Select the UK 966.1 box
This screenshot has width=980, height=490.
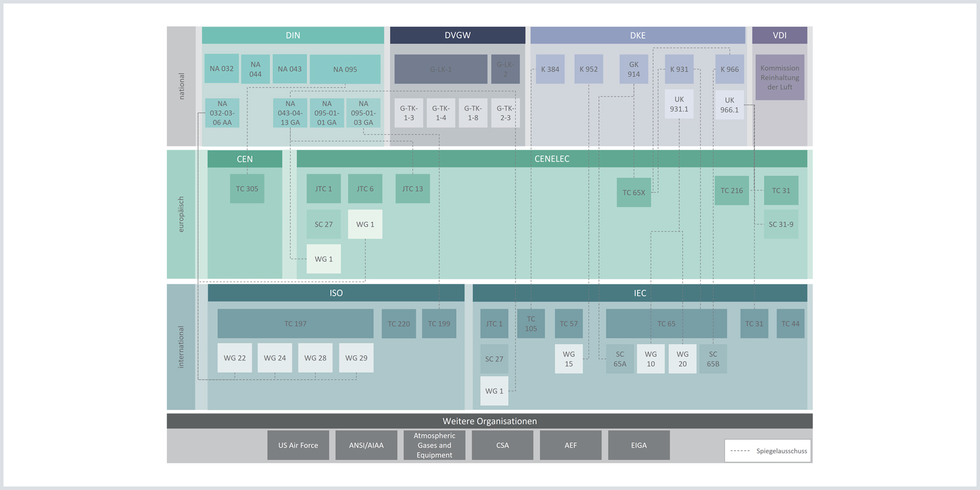pos(730,105)
